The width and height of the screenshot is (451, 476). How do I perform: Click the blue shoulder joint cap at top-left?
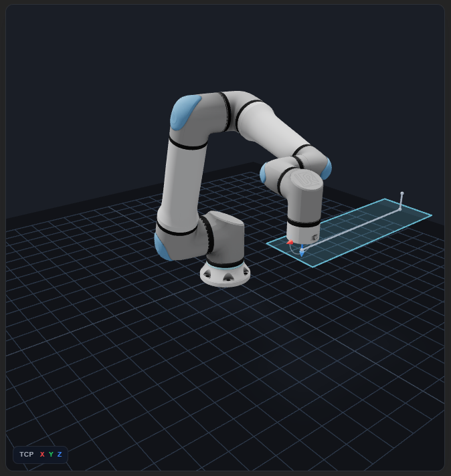[x=185, y=112]
